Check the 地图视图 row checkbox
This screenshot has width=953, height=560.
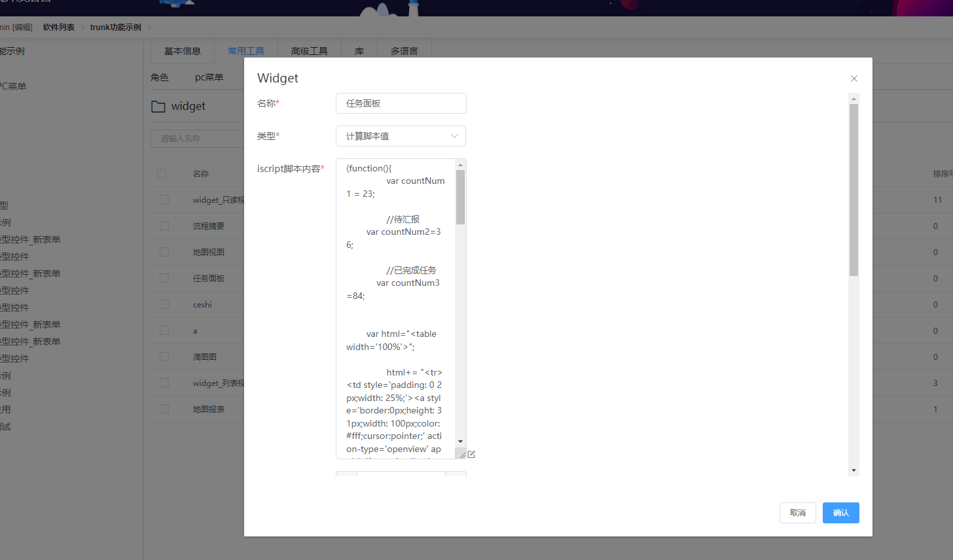164,252
